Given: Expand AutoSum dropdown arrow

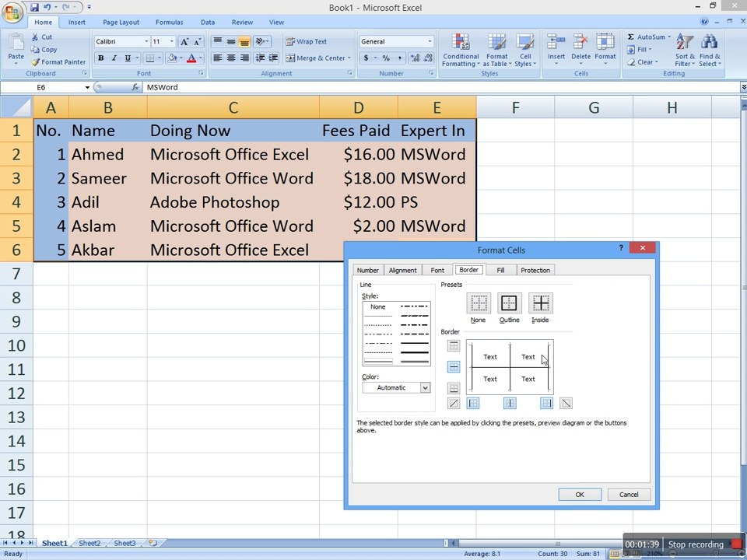Looking at the screenshot, I should [x=669, y=37].
